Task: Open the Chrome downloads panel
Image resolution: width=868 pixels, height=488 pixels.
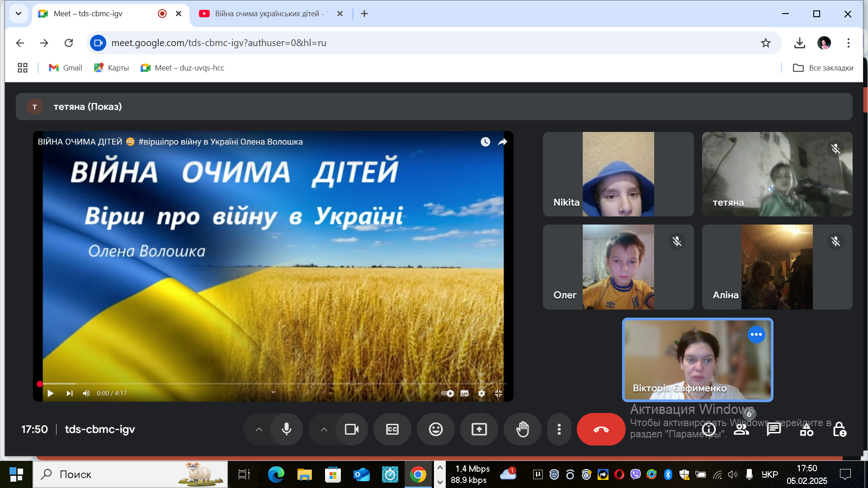Action: click(799, 43)
